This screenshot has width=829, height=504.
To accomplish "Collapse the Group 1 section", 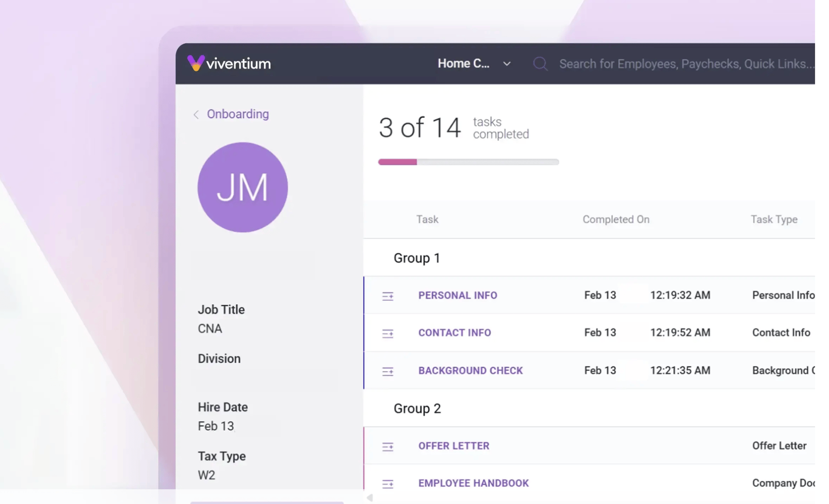I will [x=416, y=258].
